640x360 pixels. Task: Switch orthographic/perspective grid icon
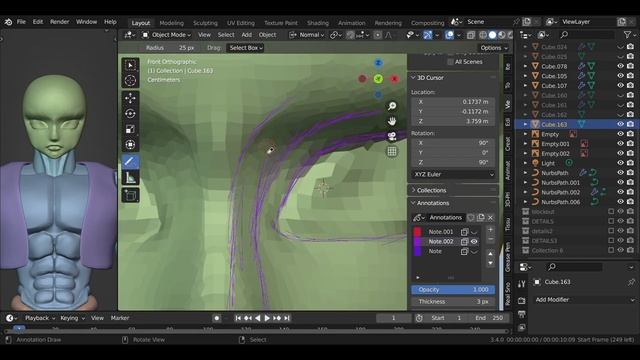[392, 151]
